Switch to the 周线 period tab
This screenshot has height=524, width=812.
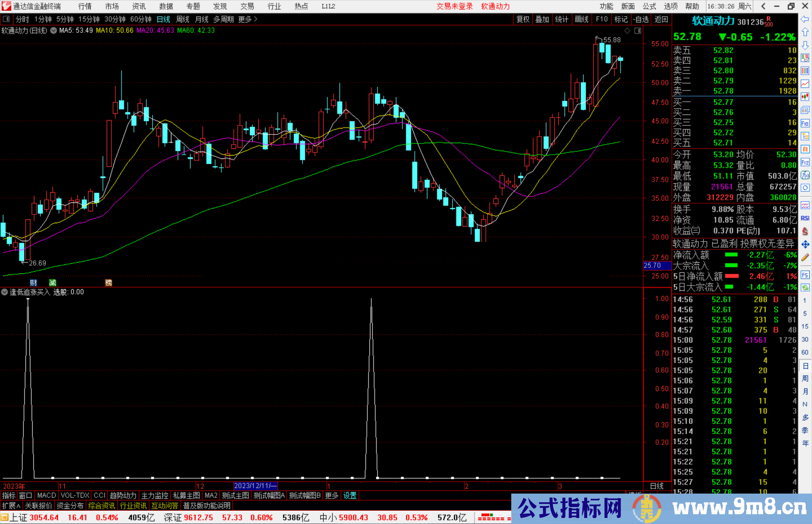point(182,19)
